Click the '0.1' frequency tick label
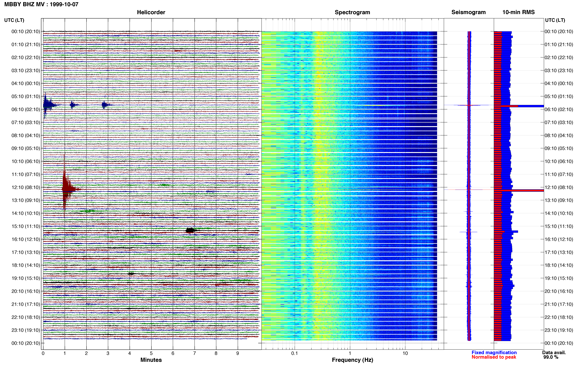Screen dimensions: 588x368 point(295,353)
